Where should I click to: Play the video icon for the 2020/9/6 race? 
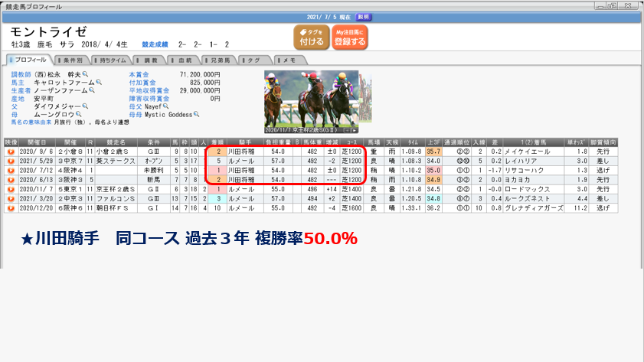[x=11, y=152]
